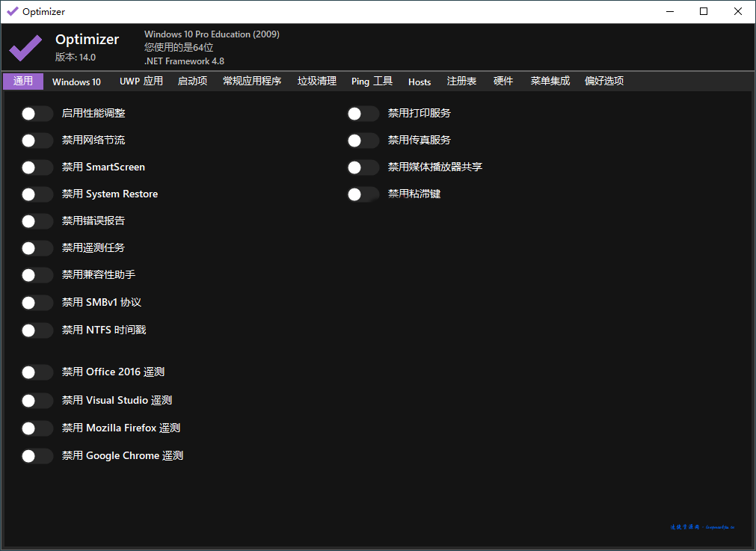Select the 通用 tab
Screen dimensions: 756x551
[23, 81]
